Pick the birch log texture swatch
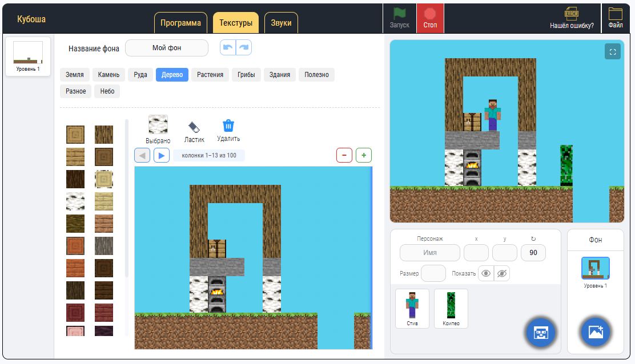Screen dimensions: 635x364 click(75, 201)
